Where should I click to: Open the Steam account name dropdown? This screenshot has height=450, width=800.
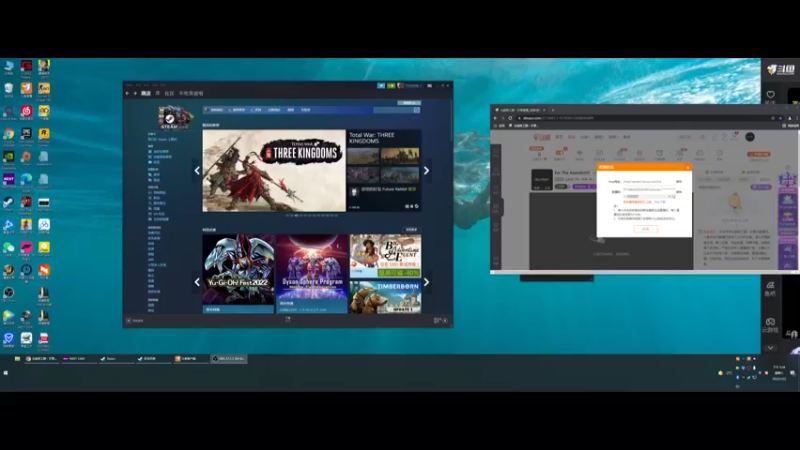(x=412, y=86)
